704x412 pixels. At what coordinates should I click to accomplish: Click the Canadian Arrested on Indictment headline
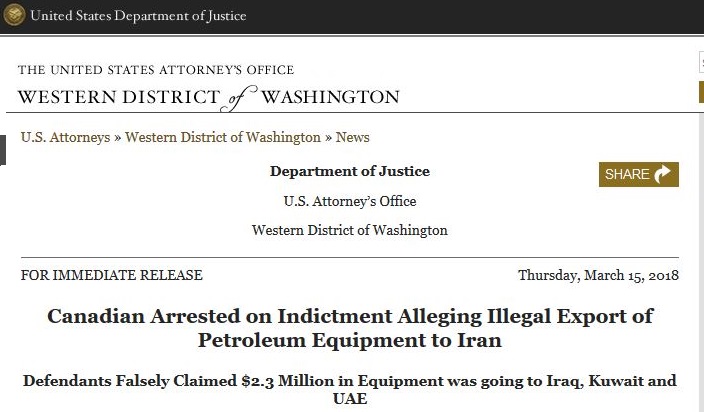pyautogui.click(x=350, y=328)
